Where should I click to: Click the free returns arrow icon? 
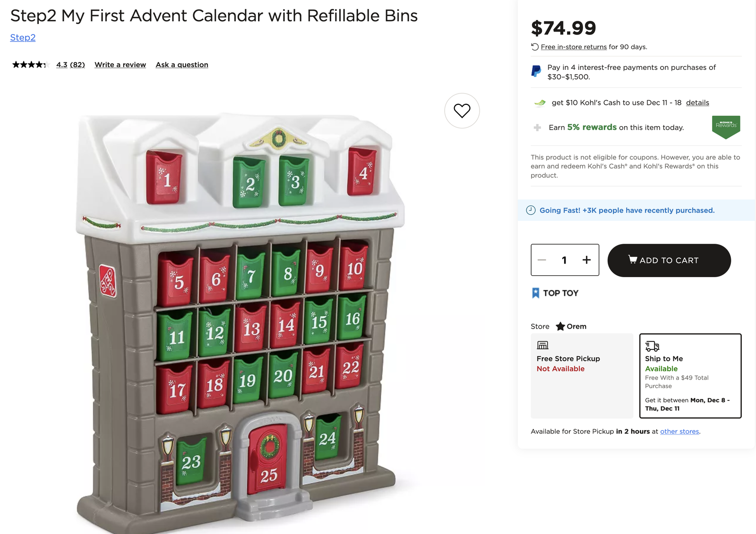(x=535, y=47)
